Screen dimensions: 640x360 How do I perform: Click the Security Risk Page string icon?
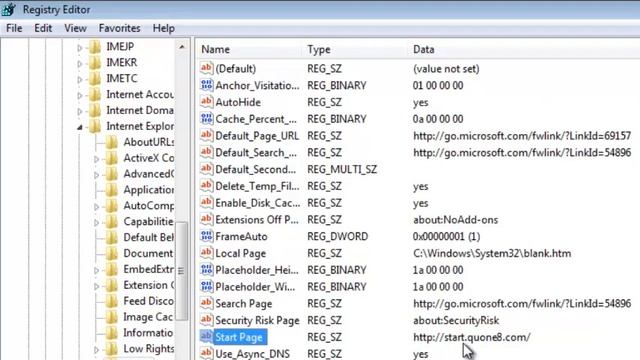[207, 320]
